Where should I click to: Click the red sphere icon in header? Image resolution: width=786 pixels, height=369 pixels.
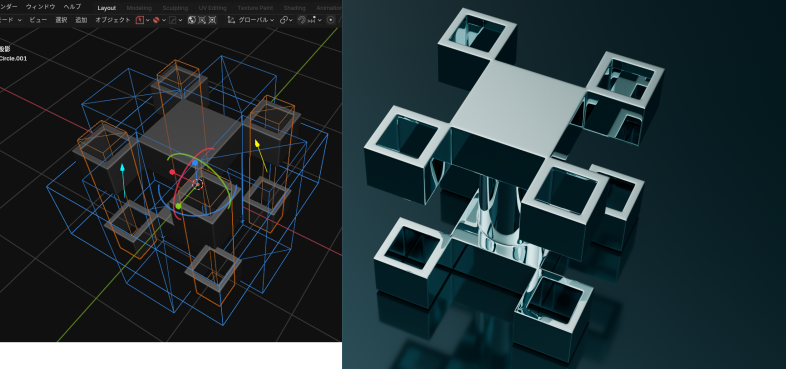click(x=156, y=20)
